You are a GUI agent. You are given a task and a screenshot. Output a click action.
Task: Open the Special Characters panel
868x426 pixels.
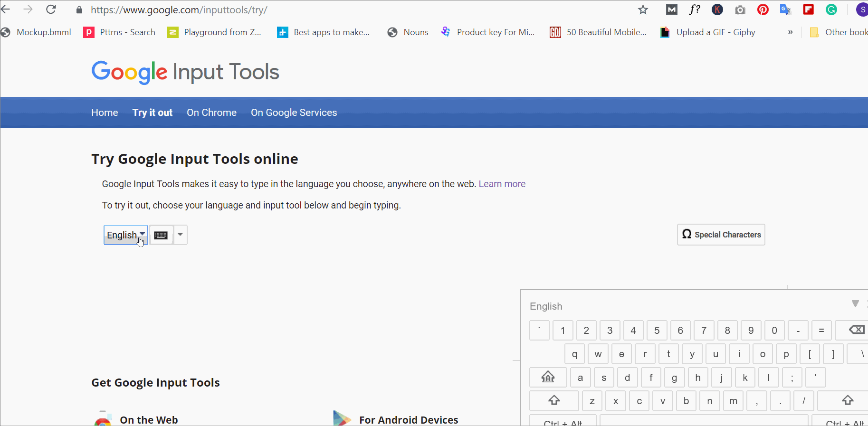pyautogui.click(x=721, y=235)
